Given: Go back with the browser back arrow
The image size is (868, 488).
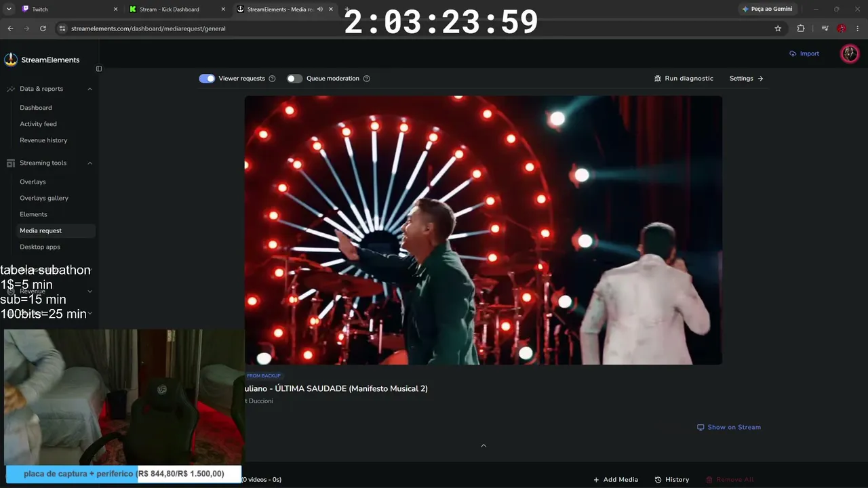Looking at the screenshot, I should 10,28.
